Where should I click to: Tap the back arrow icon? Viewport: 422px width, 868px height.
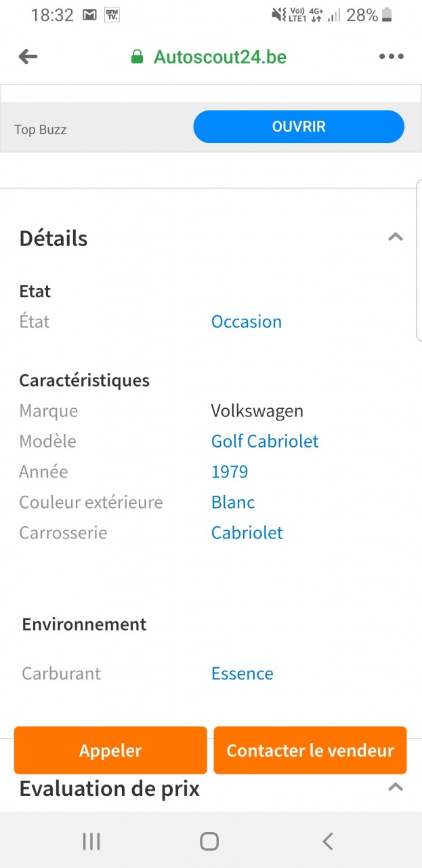[28, 57]
